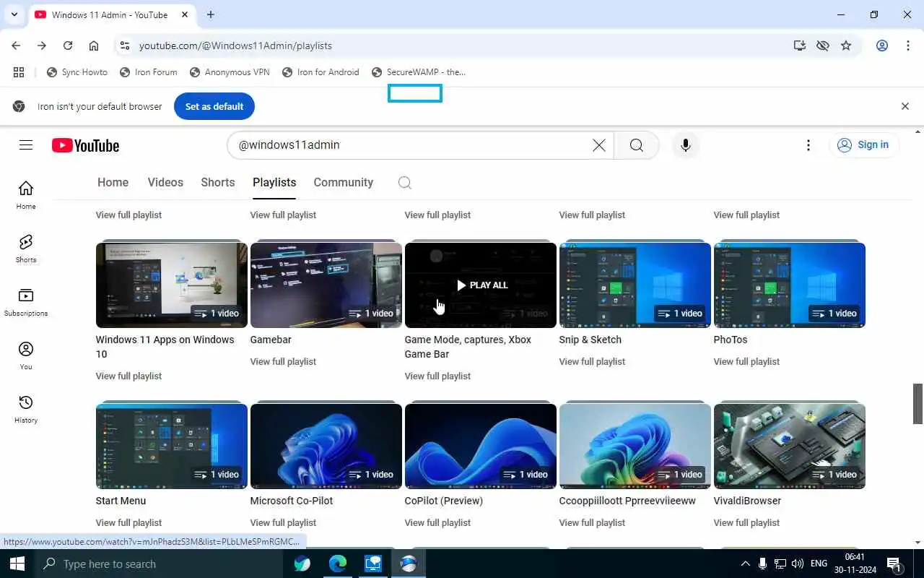Click the Microsoft Co-Pilot playlist title
This screenshot has height=578, width=924.
[292, 501]
